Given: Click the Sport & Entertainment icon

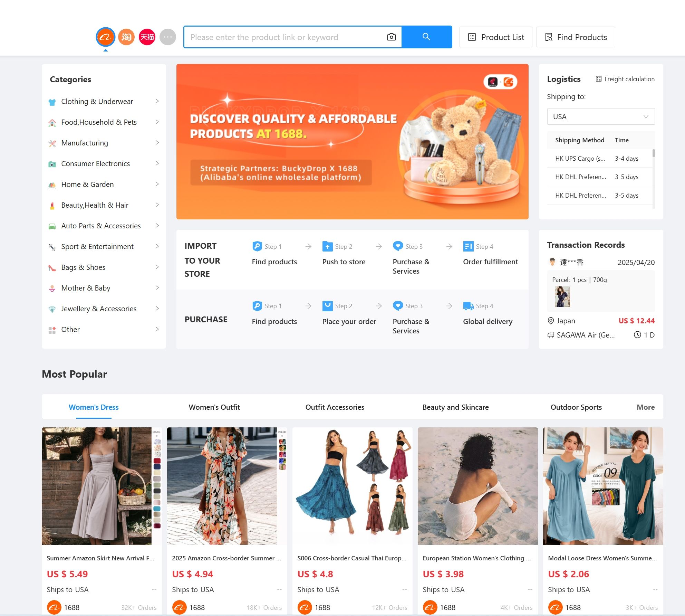Looking at the screenshot, I should coord(52,247).
